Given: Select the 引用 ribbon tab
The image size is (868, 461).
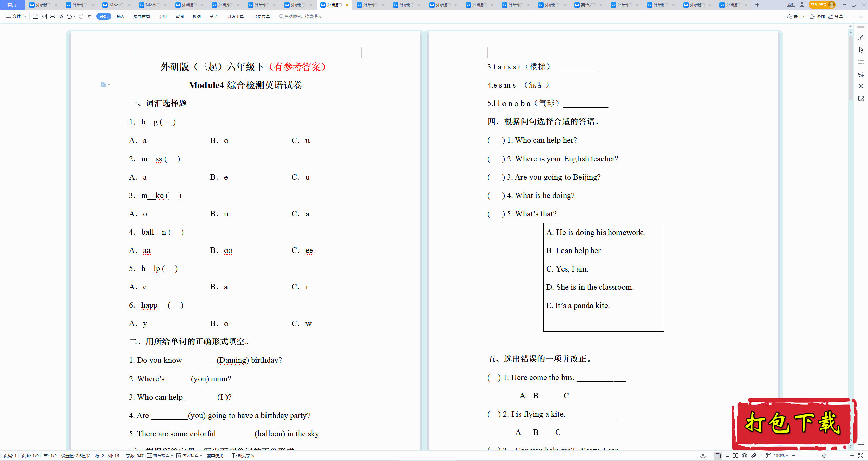Looking at the screenshot, I should (x=162, y=16).
